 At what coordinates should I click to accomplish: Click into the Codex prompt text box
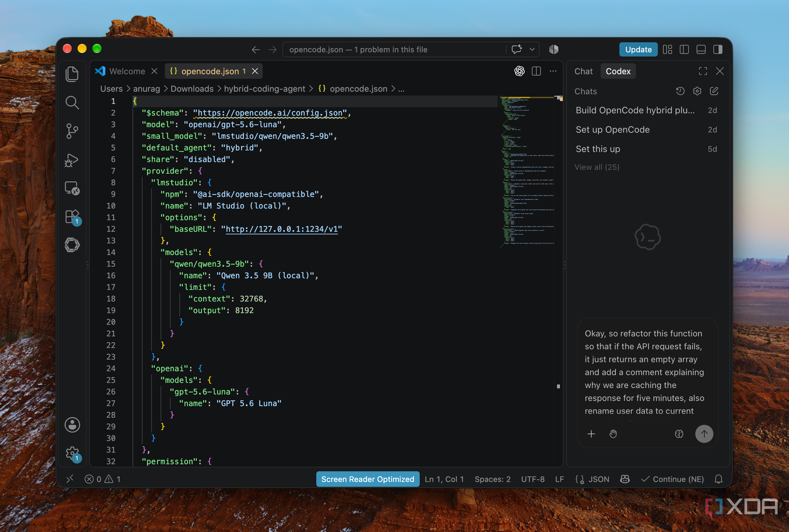[647, 372]
